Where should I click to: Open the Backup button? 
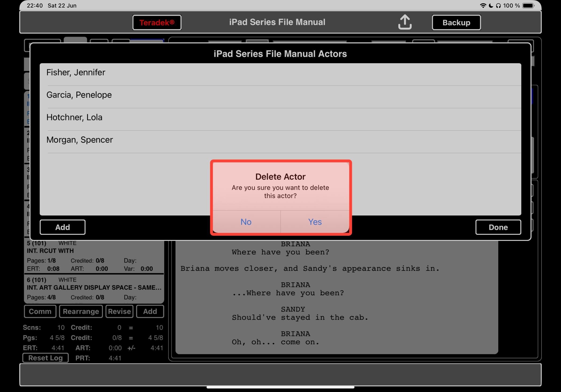pyautogui.click(x=456, y=23)
